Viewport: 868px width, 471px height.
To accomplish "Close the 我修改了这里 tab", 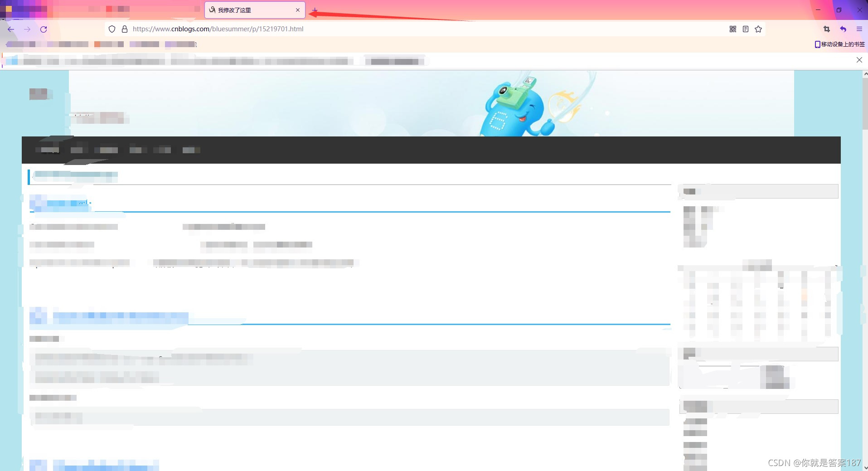I will click(298, 10).
